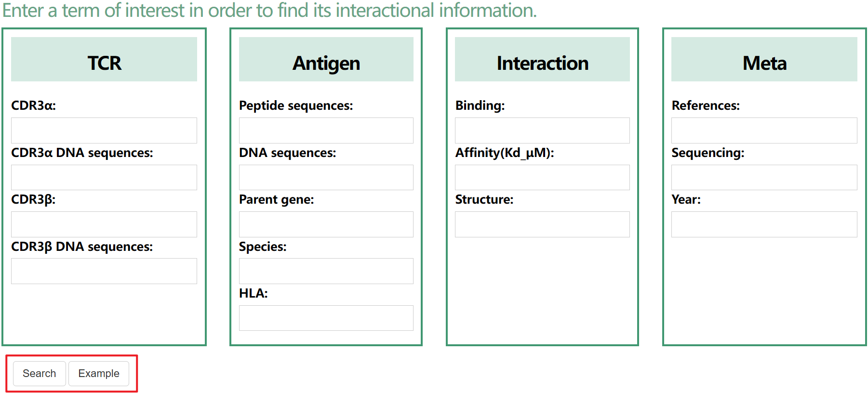
Task: Click the TCR panel header
Action: [x=104, y=59]
